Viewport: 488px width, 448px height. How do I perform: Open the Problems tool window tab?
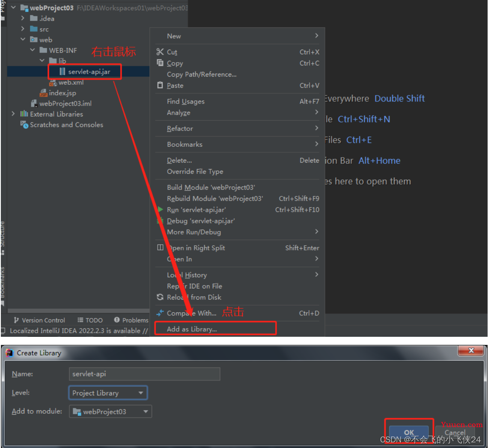[131, 320]
